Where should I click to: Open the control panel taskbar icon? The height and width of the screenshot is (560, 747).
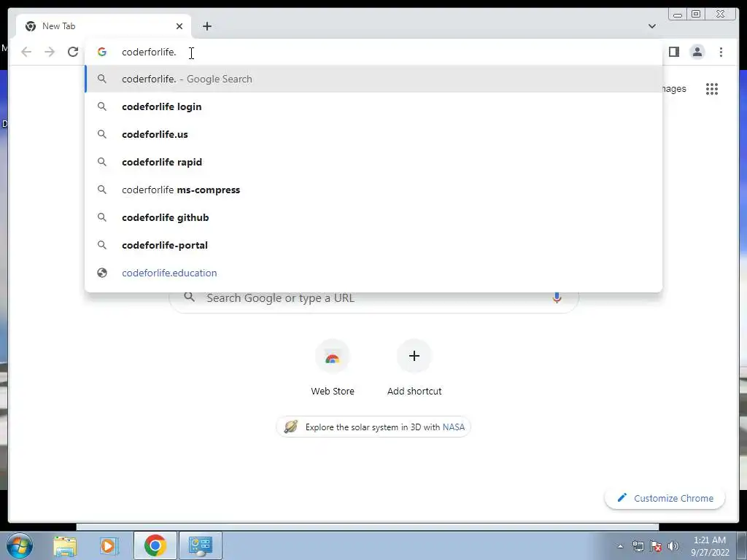[x=200, y=545]
